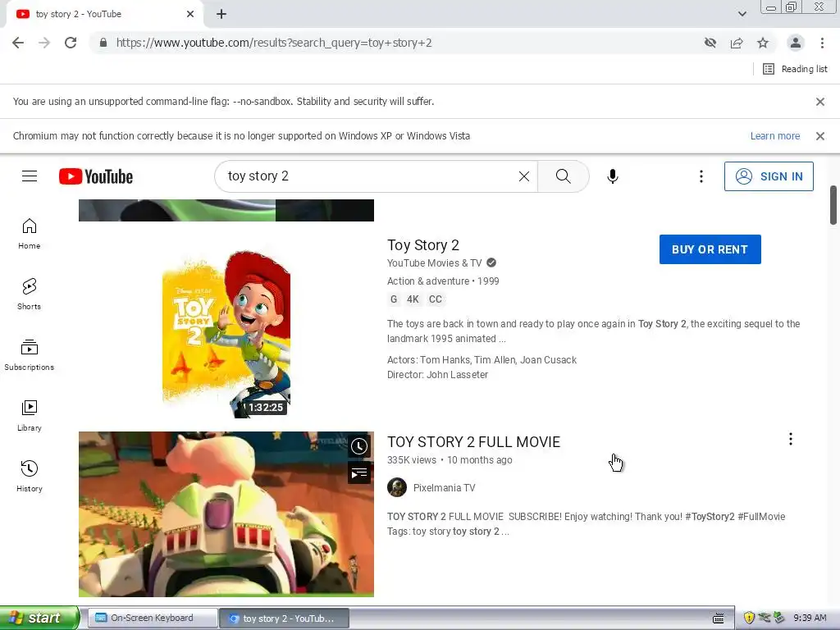Image resolution: width=840 pixels, height=630 pixels.
Task: Open the Pixelmania TV channel name
Action: pos(444,488)
